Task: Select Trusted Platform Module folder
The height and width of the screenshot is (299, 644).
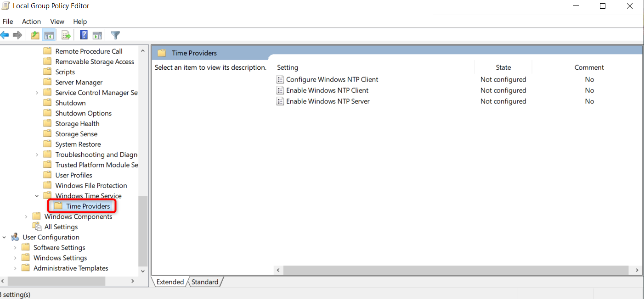Action: pos(96,165)
